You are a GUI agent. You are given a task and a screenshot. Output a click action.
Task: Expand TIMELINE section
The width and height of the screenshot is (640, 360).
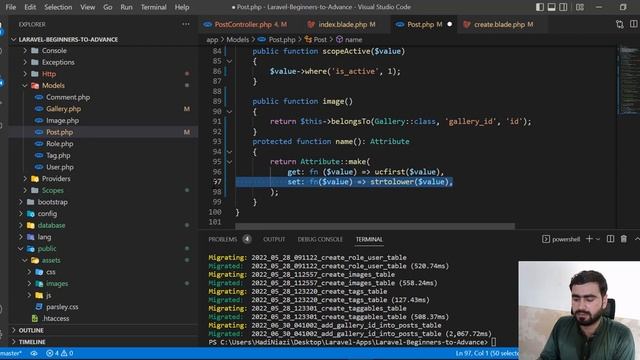point(32,342)
